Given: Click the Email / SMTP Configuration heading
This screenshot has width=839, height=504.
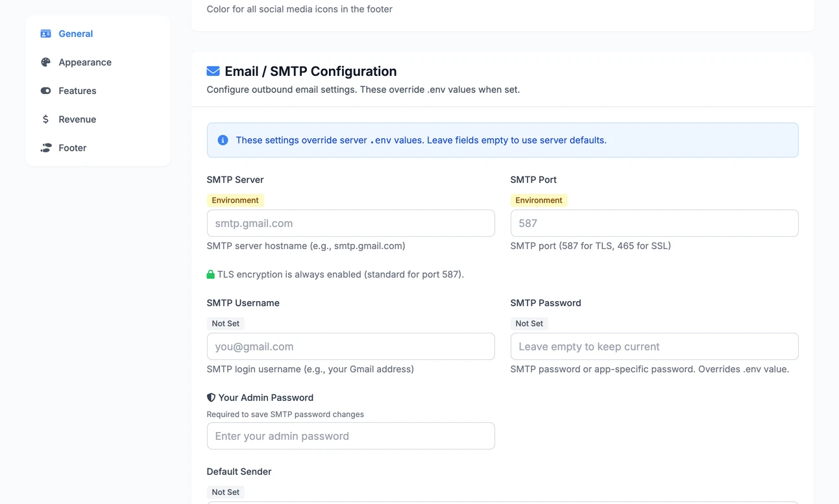Looking at the screenshot, I should pyautogui.click(x=311, y=71).
